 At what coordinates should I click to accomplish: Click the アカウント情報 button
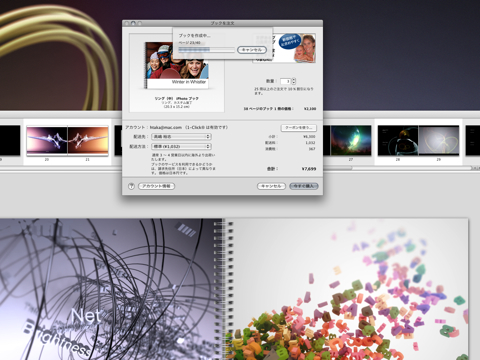(x=156, y=186)
